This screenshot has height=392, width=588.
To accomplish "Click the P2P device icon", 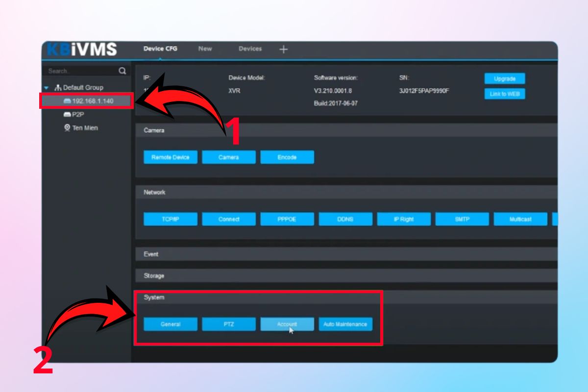I will 68,114.
